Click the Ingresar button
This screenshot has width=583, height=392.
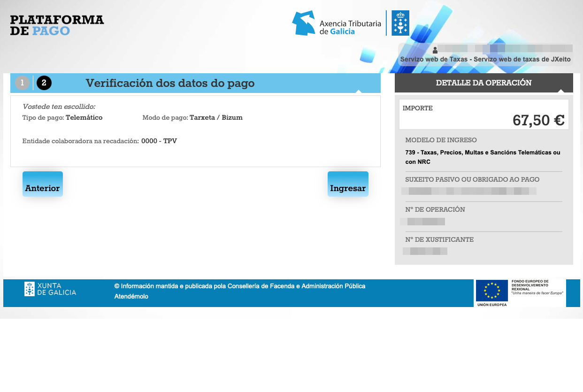tap(348, 184)
